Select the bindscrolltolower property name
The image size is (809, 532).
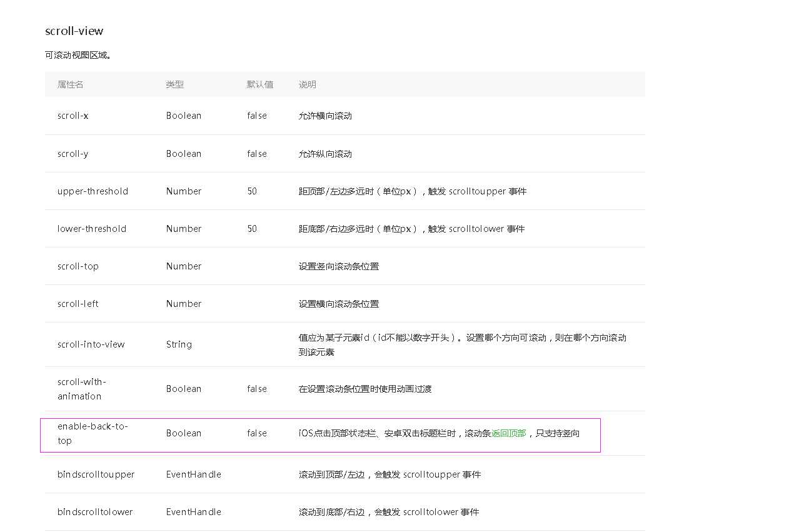95,511
